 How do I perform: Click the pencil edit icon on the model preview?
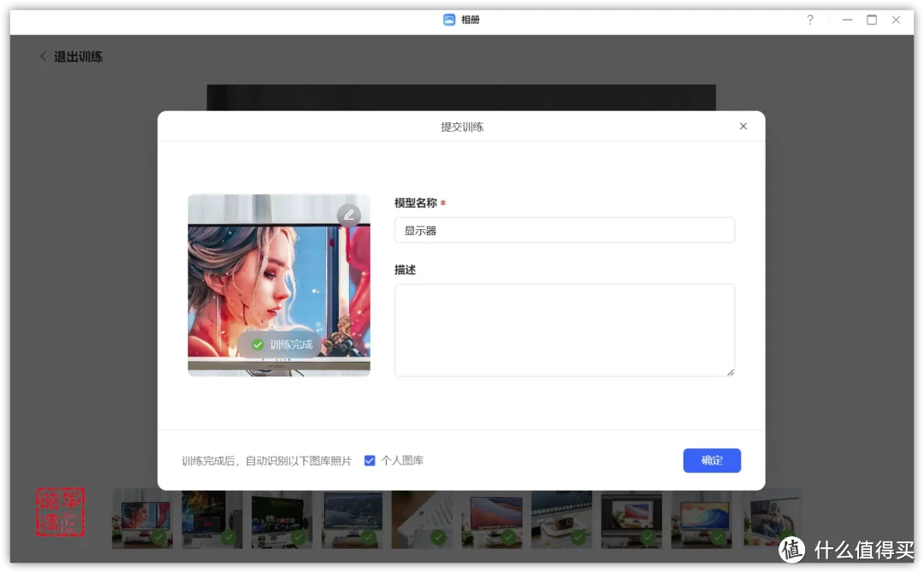349,215
